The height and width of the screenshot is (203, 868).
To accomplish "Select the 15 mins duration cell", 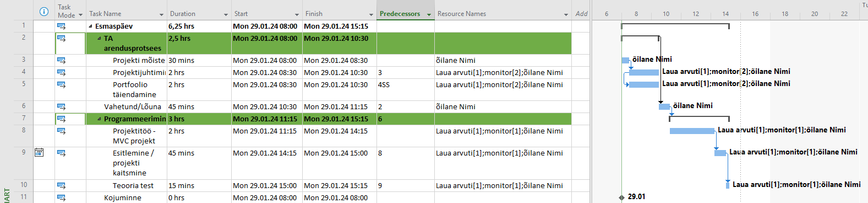I will pyautogui.click(x=199, y=185).
